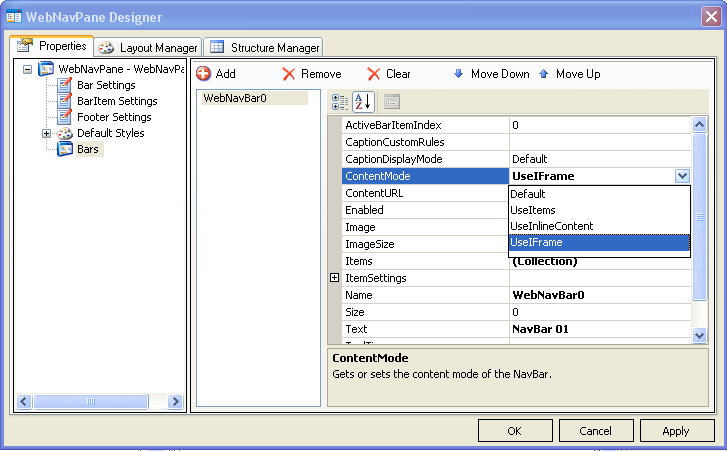Click the Add bar icon
The height and width of the screenshot is (451, 727).
[203, 74]
